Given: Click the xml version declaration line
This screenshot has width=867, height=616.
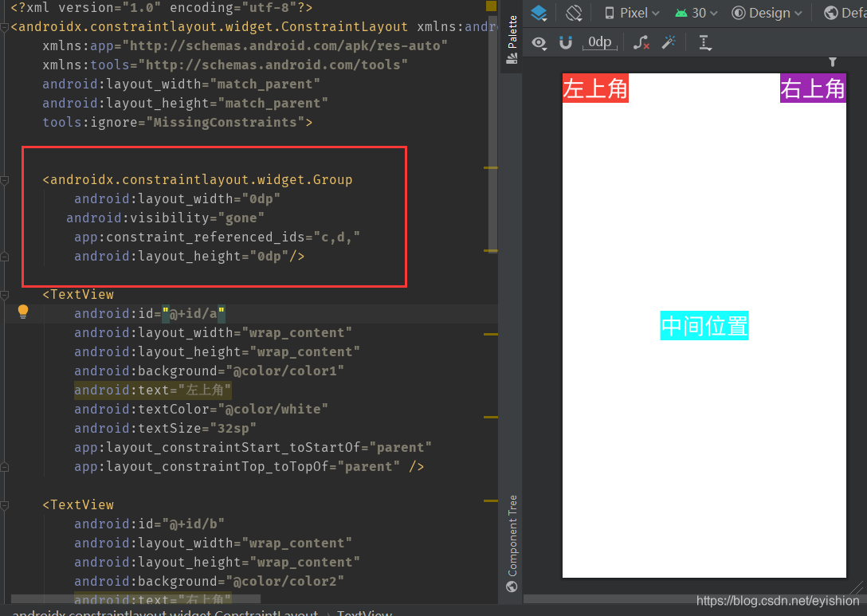Looking at the screenshot, I should pos(162,7).
